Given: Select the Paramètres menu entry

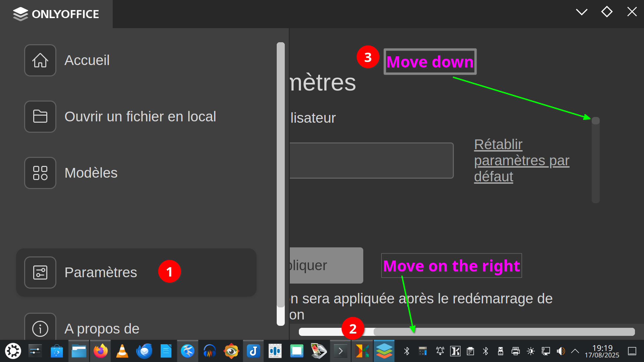Looking at the screenshot, I should click(x=101, y=273).
